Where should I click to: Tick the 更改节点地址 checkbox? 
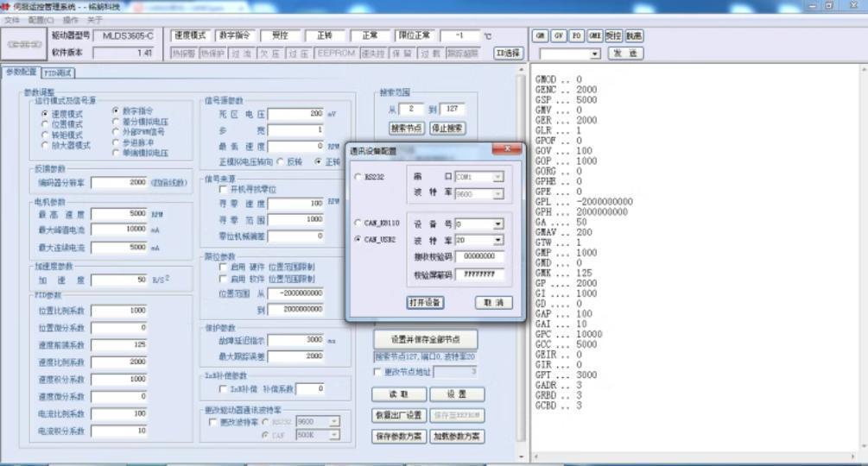tap(377, 372)
